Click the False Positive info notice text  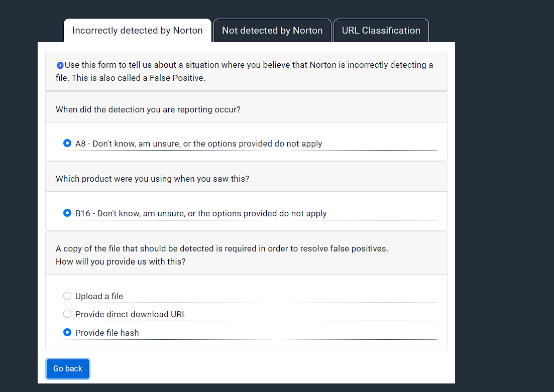(246, 71)
